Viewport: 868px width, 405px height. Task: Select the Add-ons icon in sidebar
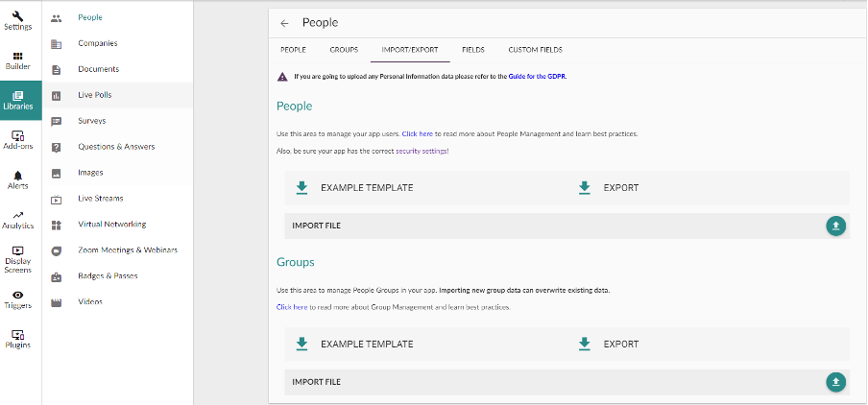[x=18, y=137]
